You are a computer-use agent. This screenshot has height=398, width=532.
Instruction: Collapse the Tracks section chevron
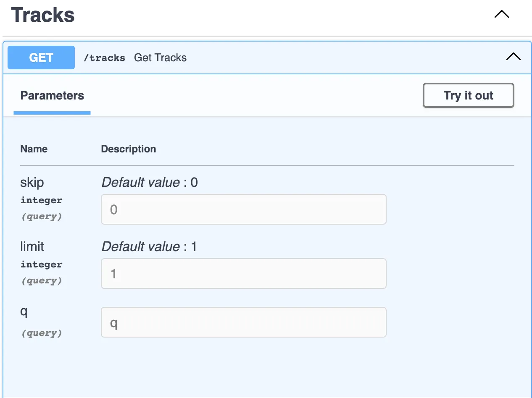[501, 14]
